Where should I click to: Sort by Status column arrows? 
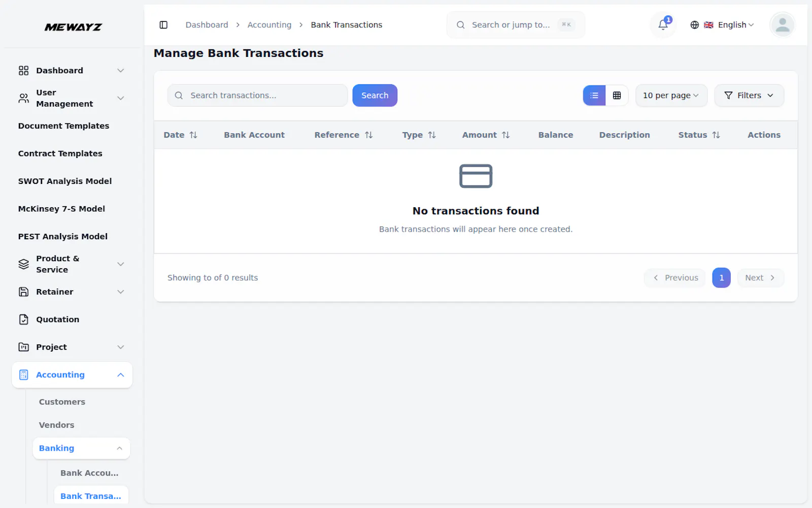[x=716, y=135]
